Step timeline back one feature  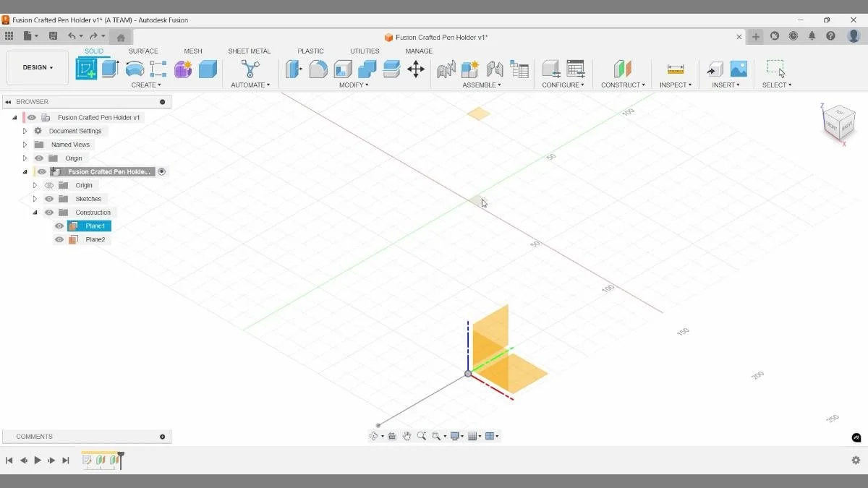(x=24, y=460)
